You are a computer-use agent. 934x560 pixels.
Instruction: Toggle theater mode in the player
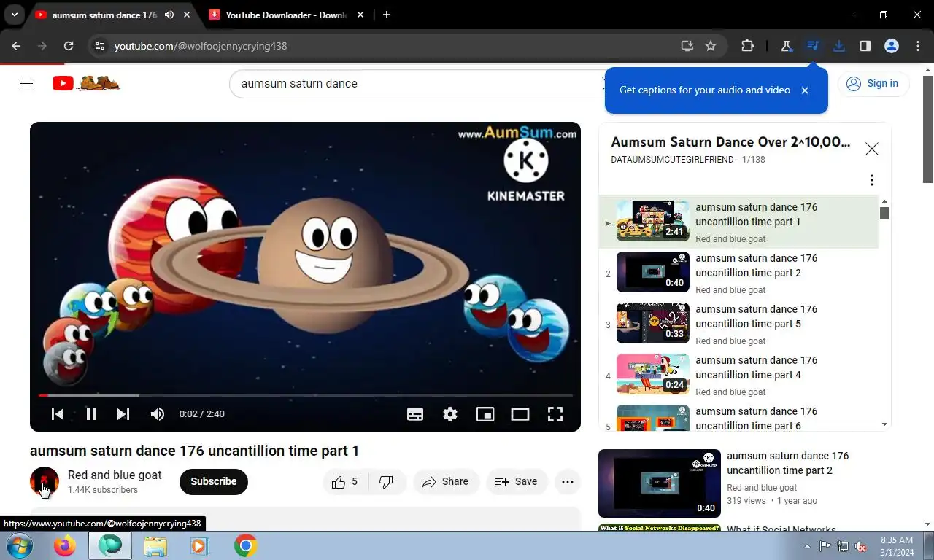(x=520, y=414)
